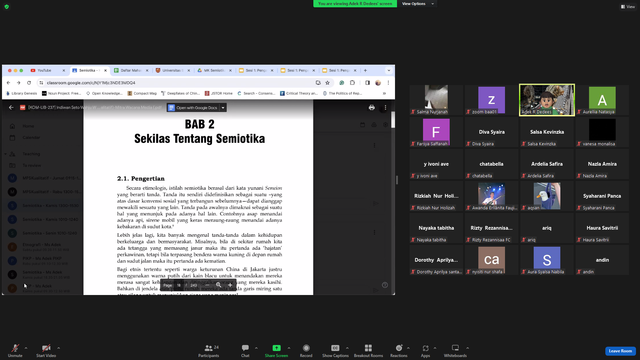Click the View layout button at top right
This screenshot has width=640, height=360.
click(x=628, y=7)
